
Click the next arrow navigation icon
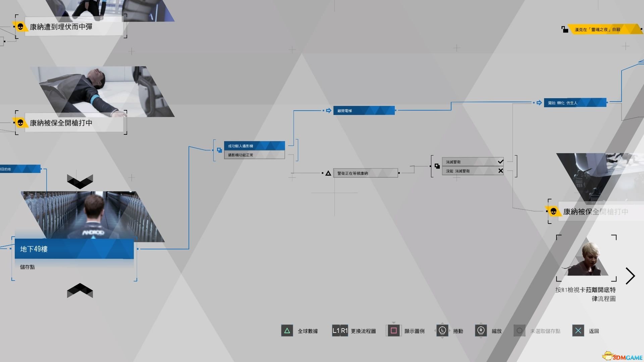point(631,276)
